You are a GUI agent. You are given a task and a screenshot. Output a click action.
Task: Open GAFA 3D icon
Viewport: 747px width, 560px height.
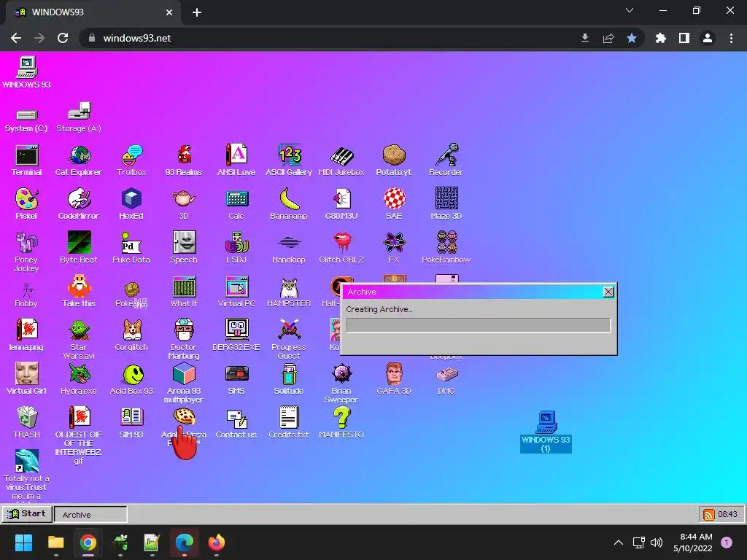(394, 379)
